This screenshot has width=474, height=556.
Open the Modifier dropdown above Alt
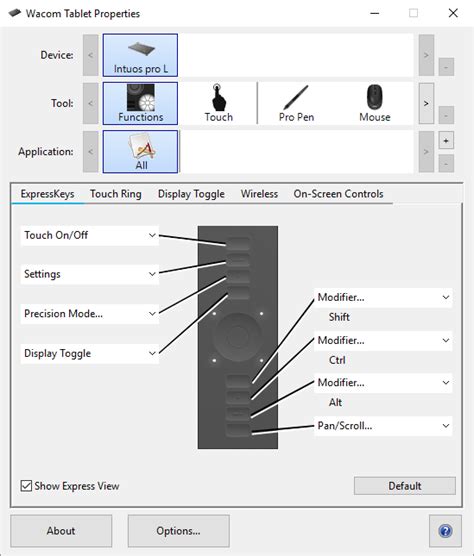coord(383,383)
